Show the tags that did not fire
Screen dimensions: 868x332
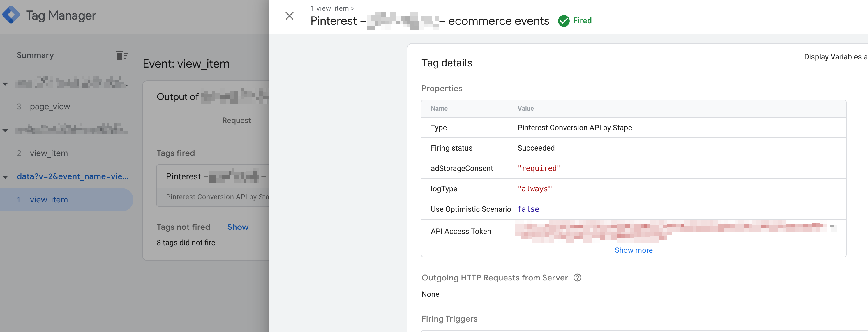238,227
